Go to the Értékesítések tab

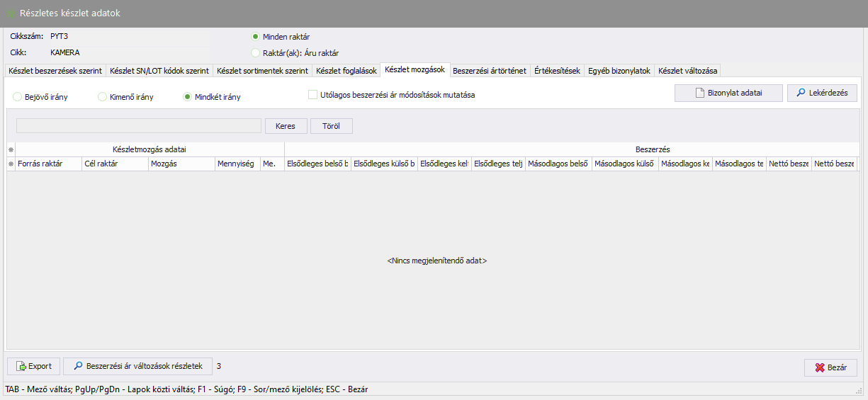[x=557, y=71]
